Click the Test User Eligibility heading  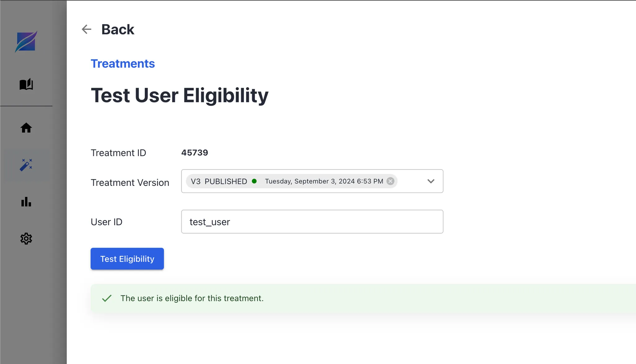tap(179, 95)
